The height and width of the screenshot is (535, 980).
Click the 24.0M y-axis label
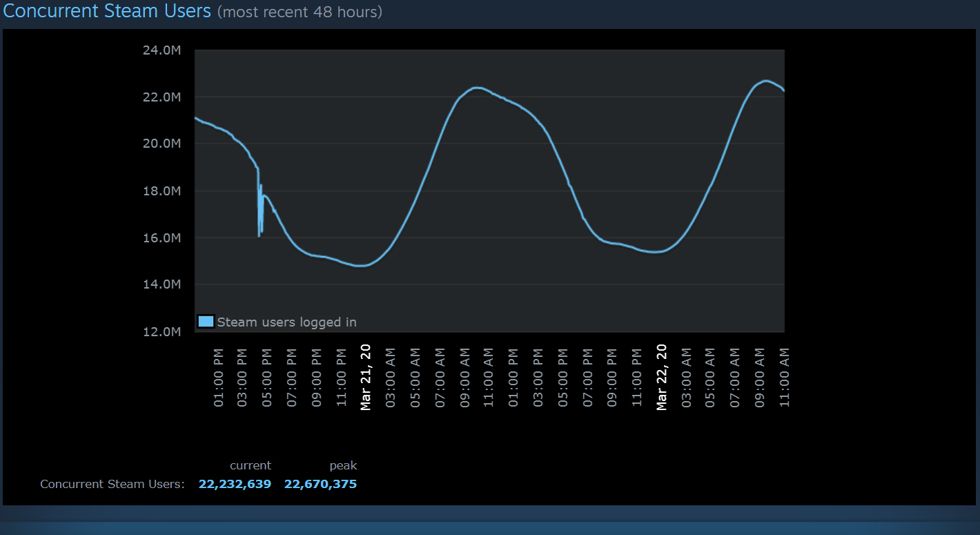tap(162, 50)
